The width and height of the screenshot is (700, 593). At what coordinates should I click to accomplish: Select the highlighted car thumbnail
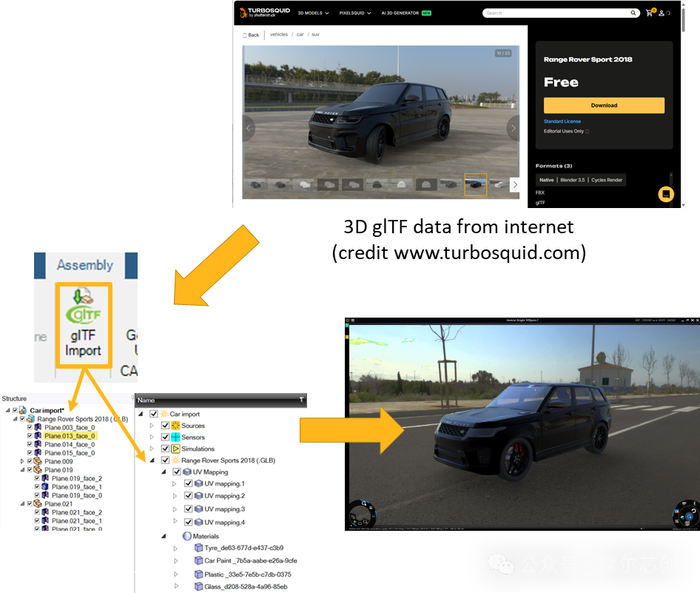tap(476, 184)
